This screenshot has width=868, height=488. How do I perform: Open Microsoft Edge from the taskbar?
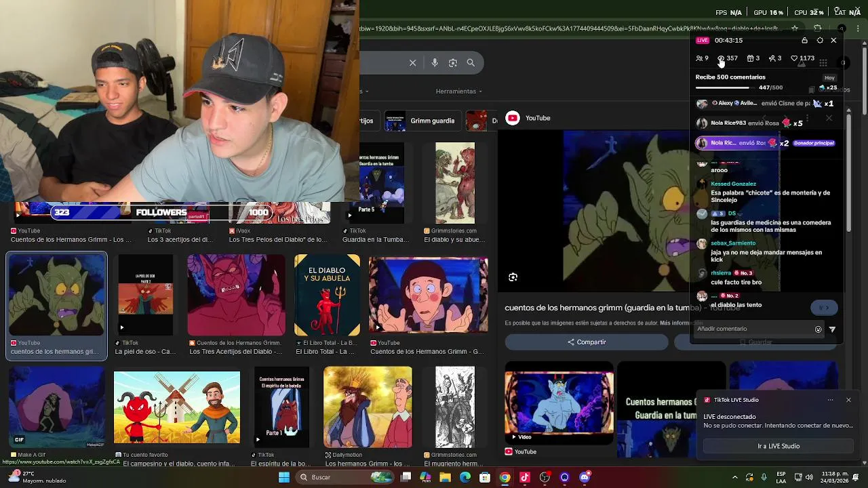click(x=465, y=477)
